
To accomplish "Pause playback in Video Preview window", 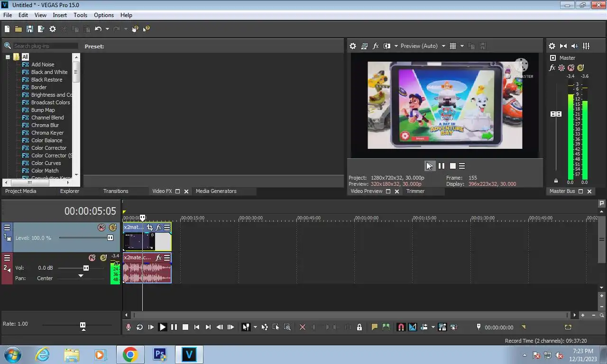I will tap(441, 166).
